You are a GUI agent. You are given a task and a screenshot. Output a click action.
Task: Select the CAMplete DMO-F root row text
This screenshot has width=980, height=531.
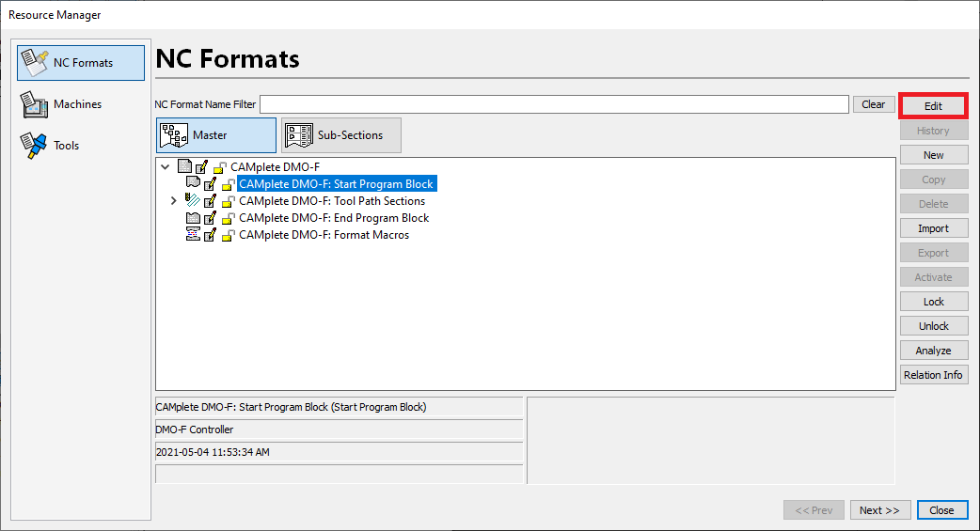275,166
